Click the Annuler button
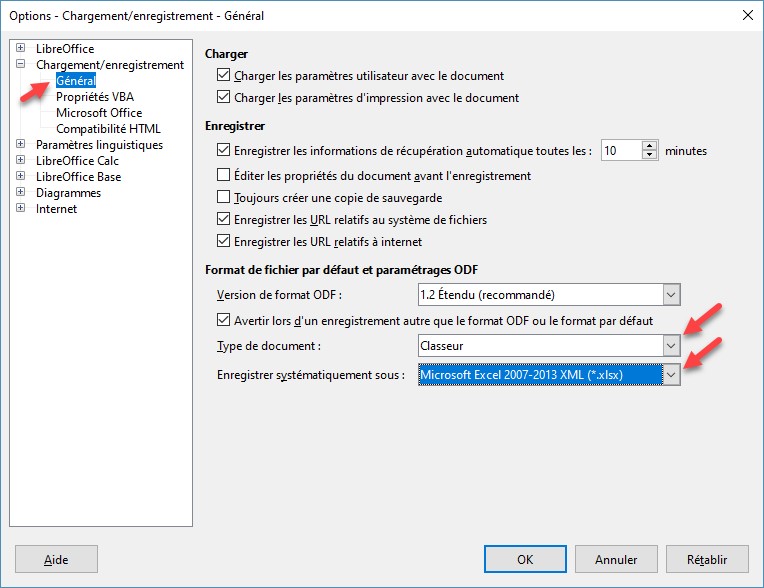The image size is (764, 588). (615, 559)
